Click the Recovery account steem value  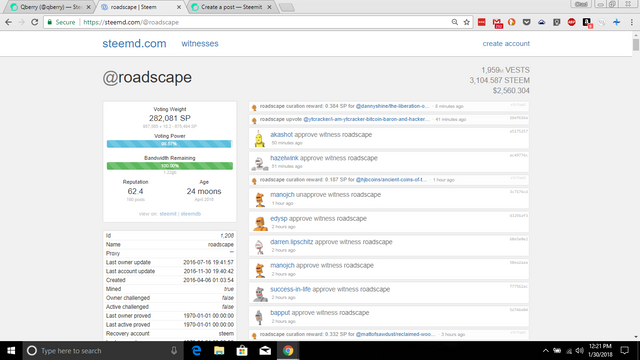click(x=226, y=333)
